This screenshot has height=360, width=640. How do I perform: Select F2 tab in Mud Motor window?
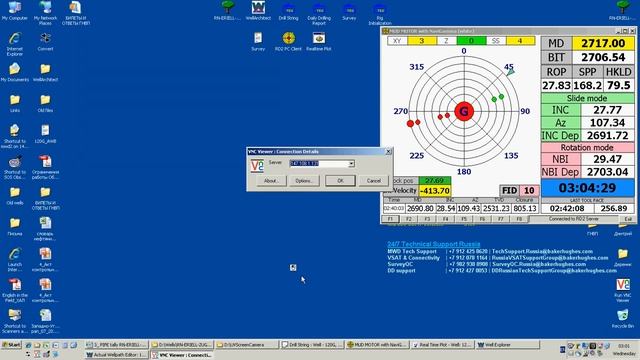(x=409, y=219)
